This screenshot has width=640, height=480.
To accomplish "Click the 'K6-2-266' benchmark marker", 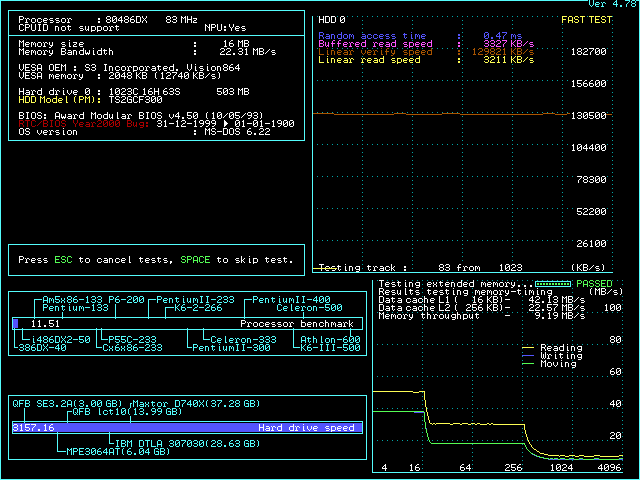I will 198,308.
